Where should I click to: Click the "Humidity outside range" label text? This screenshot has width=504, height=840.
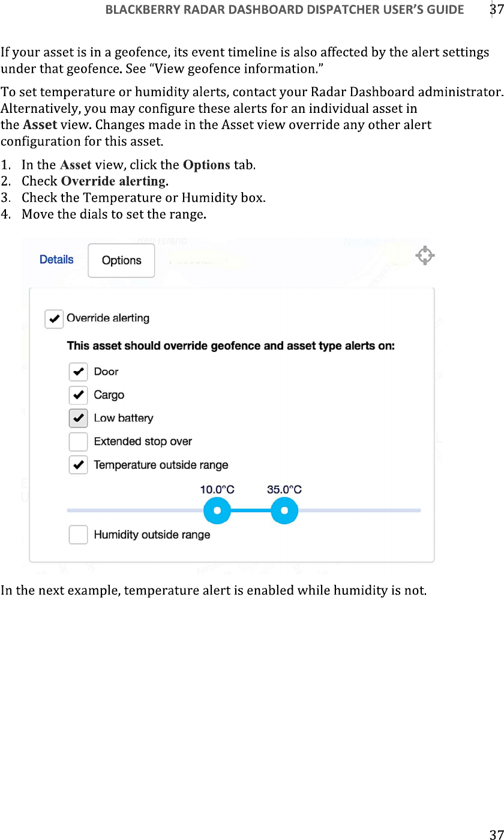[x=152, y=534]
